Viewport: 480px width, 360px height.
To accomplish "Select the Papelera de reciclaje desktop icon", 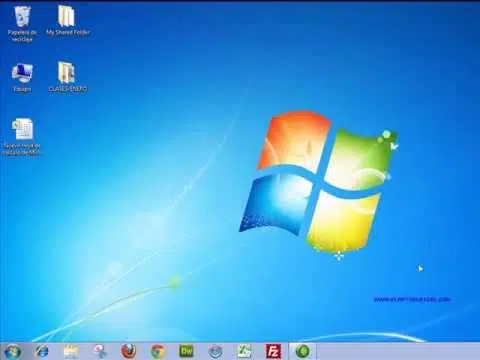I will [x=22, y=24].
